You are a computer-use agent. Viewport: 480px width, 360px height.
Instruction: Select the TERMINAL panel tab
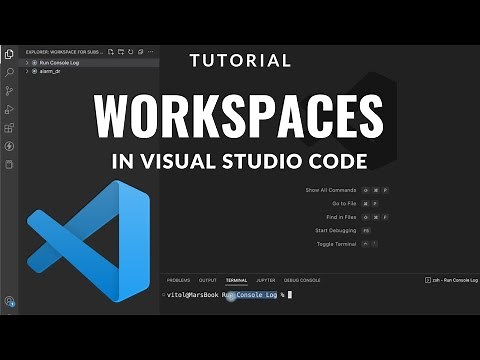point(236,280)
